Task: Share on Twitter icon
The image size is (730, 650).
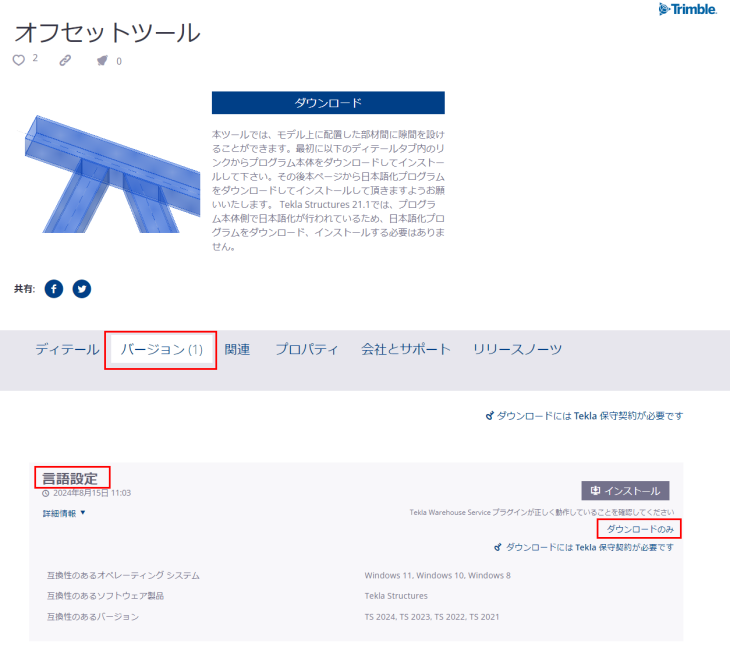Action: [x=82, y=289]
